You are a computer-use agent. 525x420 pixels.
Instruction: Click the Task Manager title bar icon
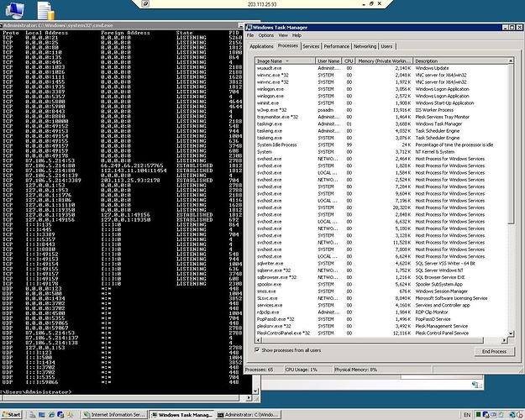point(249,28)
